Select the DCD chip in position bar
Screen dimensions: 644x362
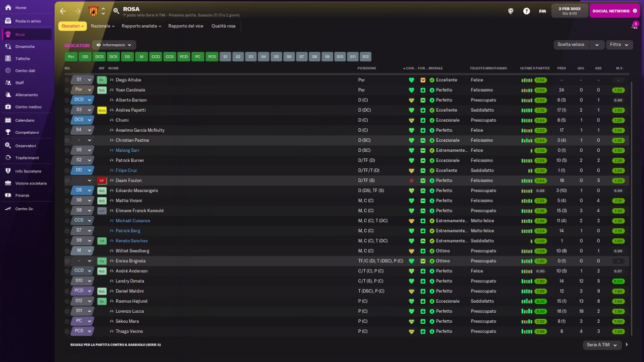[100, 57]
